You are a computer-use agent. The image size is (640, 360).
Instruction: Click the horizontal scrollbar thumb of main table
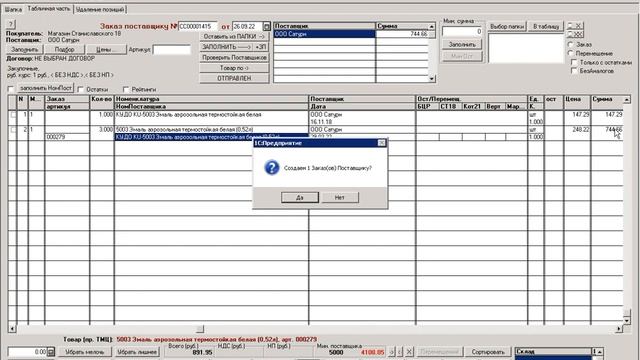tap(200, 329)
